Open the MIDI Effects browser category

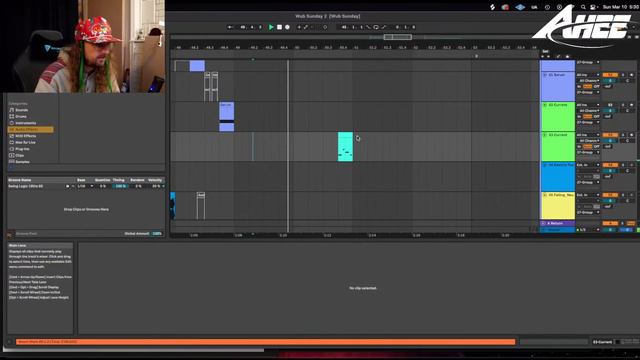25,136
